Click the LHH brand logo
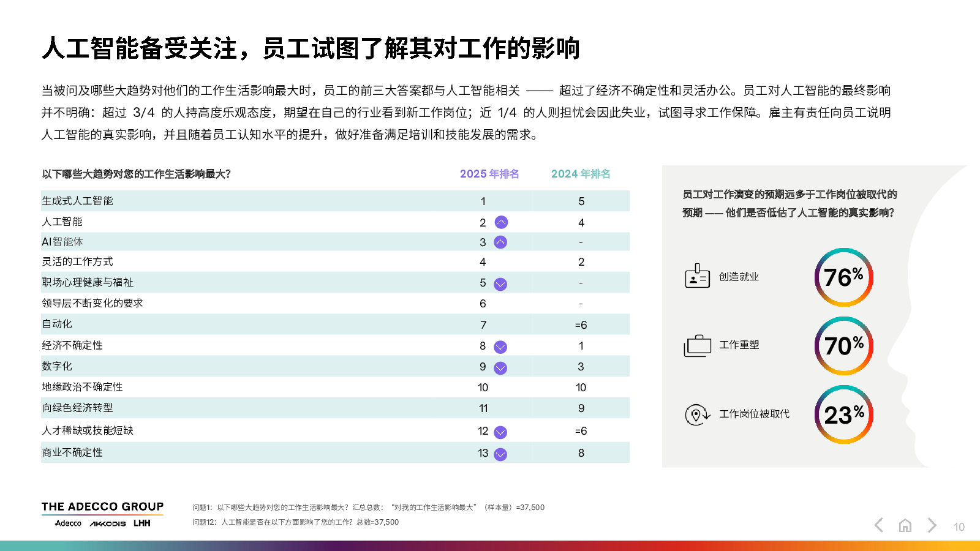Viewport: 980px width, 551px height. pos(142,523)
